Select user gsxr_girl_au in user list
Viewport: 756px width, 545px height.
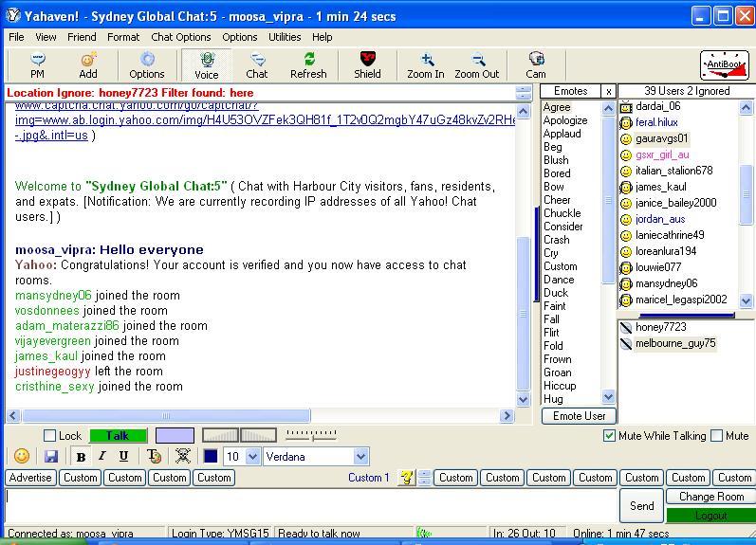662,154
